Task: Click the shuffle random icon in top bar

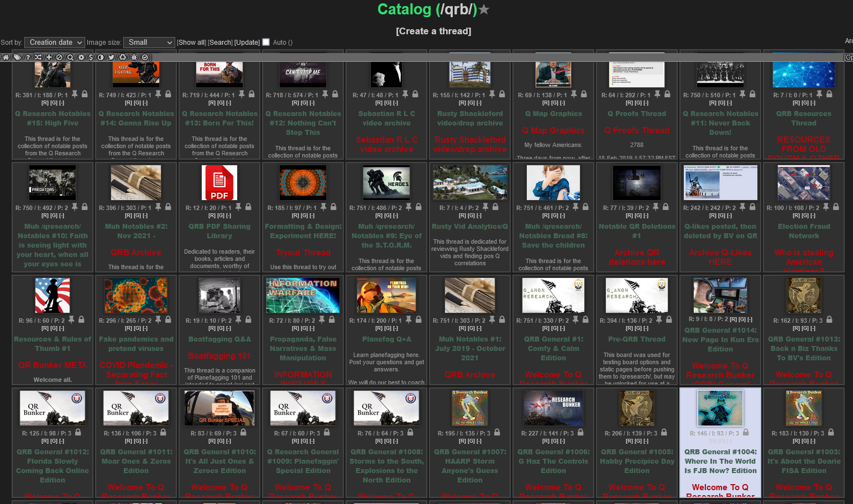Action: point(38,57)
